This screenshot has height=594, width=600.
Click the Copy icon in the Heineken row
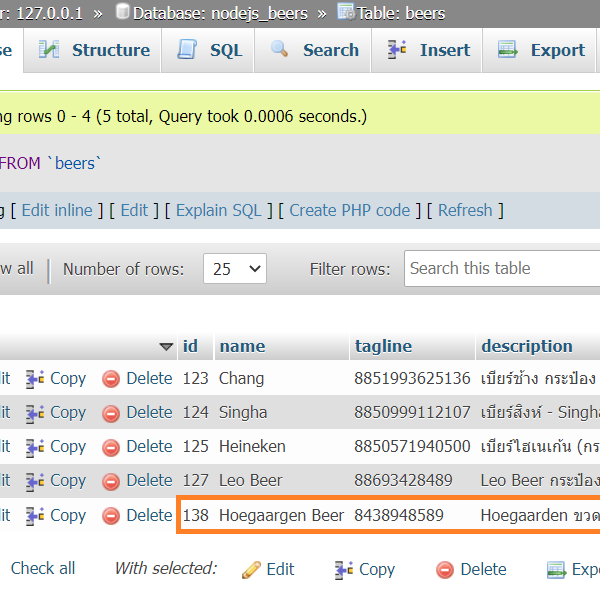tap(36, 447)
